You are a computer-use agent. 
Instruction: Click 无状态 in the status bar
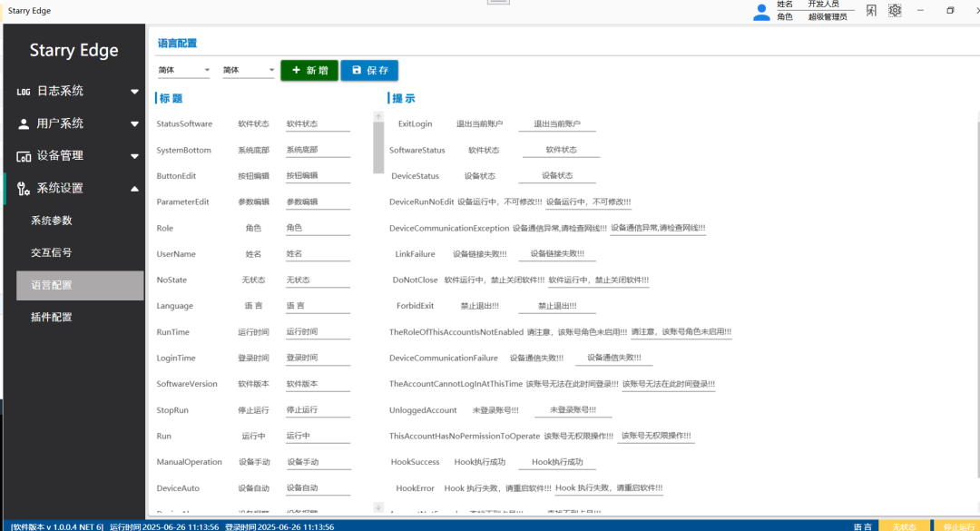(x=905, y=526)
